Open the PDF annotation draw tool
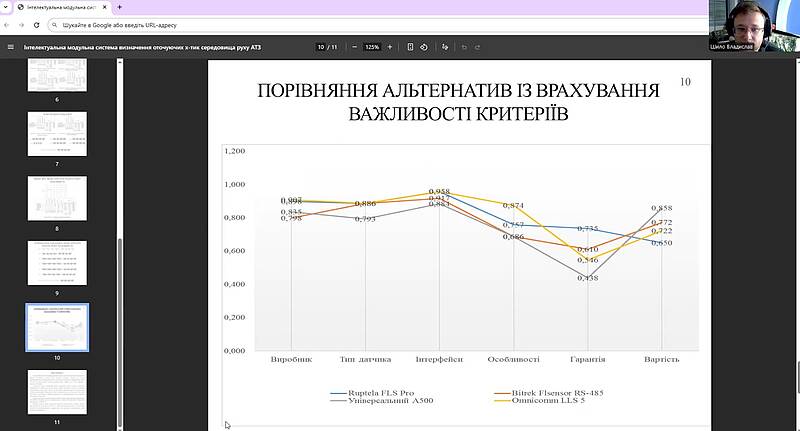800x431 pixels. tap(445, 47)
